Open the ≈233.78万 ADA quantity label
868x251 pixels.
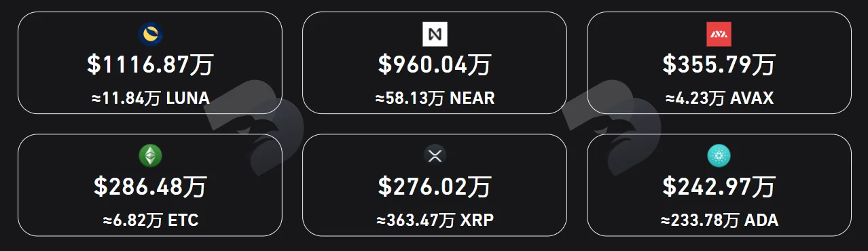click(719, 220)
